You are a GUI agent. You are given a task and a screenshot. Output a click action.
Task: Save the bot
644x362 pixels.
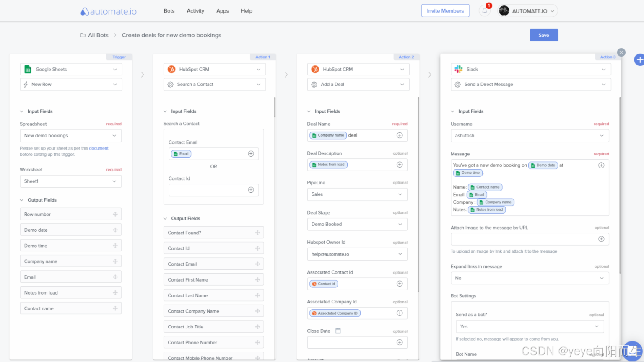coord(544,35)
